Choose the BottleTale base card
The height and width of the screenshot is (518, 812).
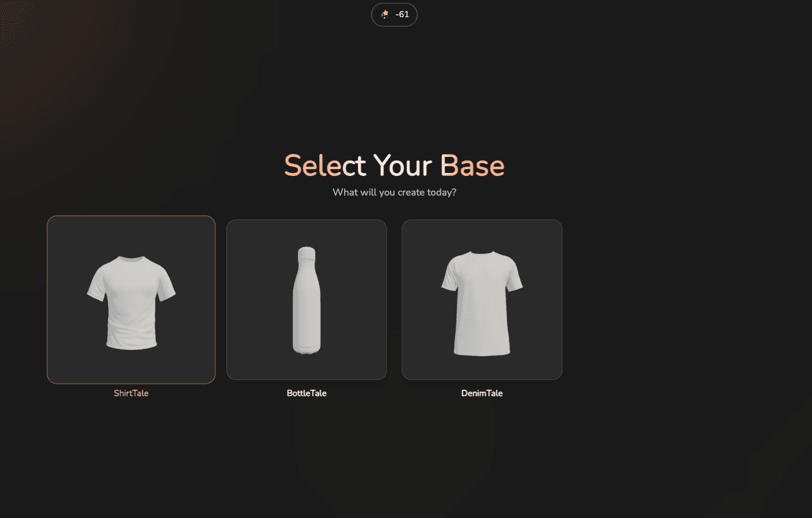pyautogui.click(x=307, y=300)
